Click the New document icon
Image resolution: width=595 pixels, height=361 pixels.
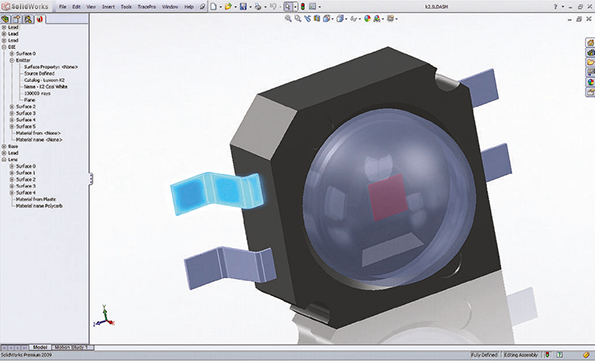[x=214, y=6]
